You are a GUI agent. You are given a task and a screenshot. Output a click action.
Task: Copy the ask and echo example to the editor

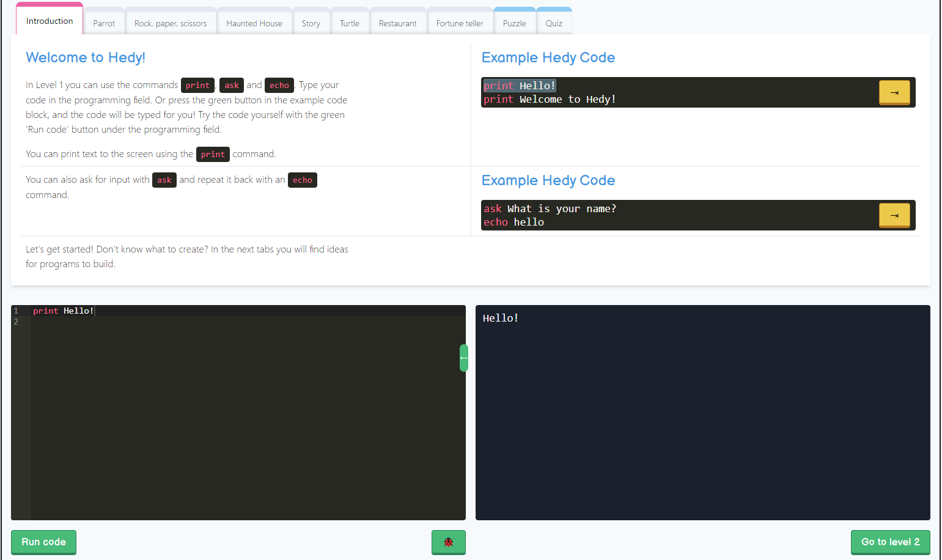pos(894,215)
